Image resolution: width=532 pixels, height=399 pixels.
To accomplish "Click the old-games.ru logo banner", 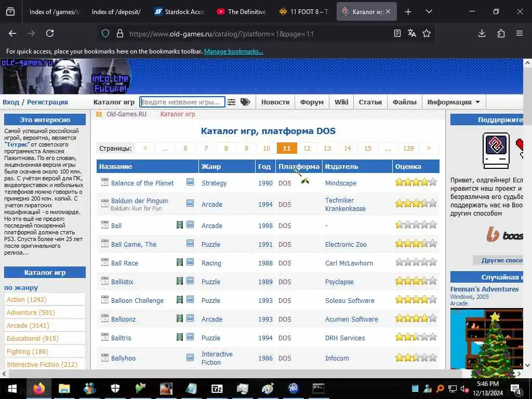I will tap(66, 76).
